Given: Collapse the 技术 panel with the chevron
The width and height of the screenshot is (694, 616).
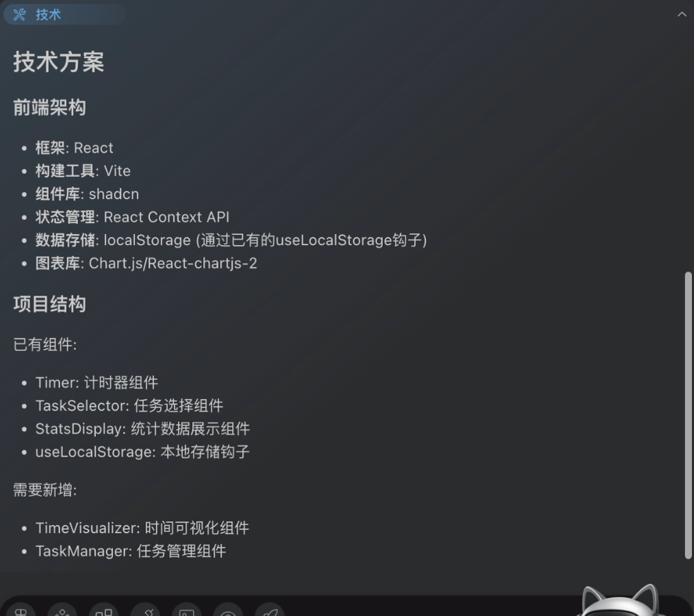Looking at the screenshot, I should click(x=682, y=14).
